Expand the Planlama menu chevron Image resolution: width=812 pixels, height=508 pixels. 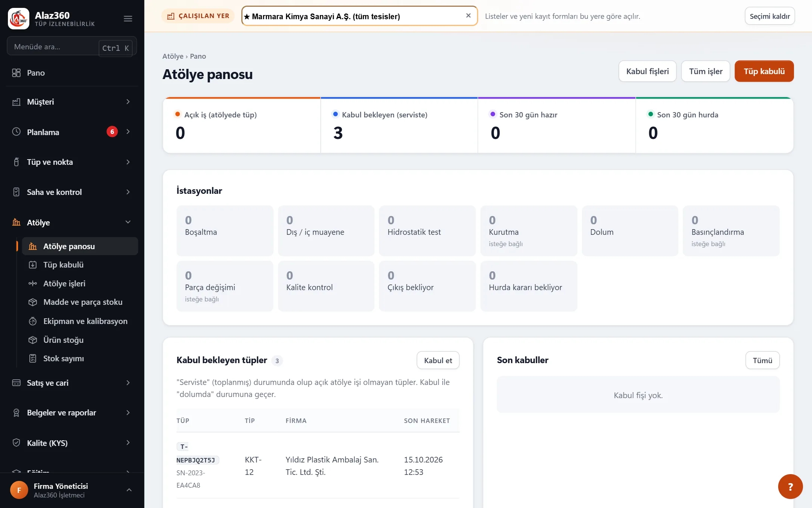click(x=128, y=132)
